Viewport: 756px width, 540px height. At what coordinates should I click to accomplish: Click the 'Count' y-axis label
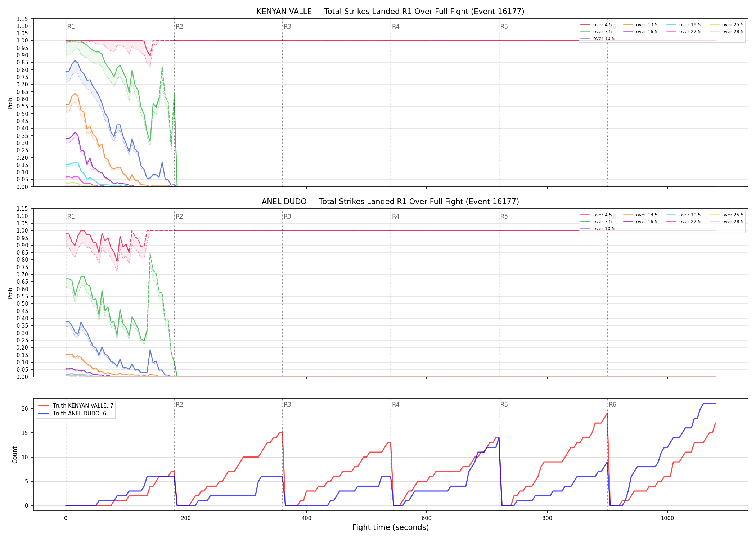(15, 455)
